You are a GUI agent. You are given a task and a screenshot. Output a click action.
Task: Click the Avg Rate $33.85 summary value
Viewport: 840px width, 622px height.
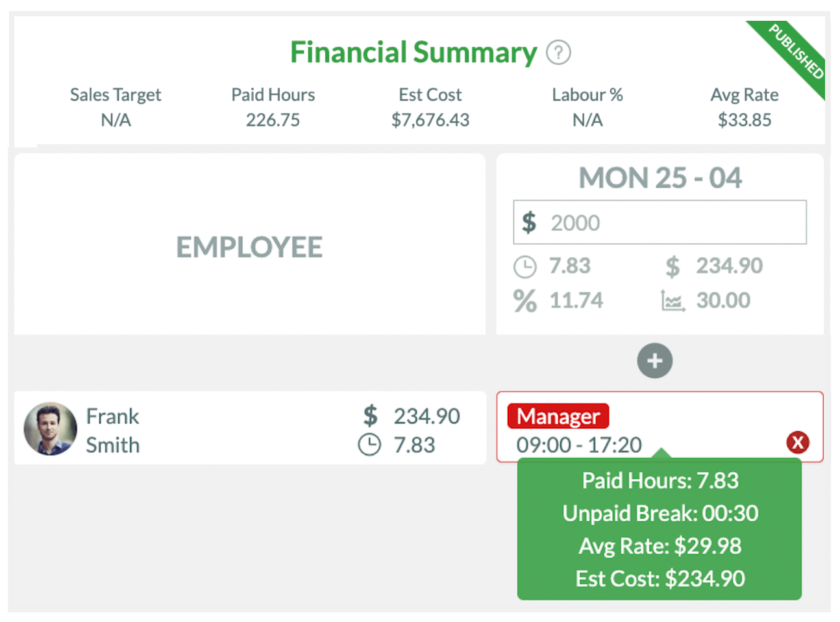click(x=745, y=119)
